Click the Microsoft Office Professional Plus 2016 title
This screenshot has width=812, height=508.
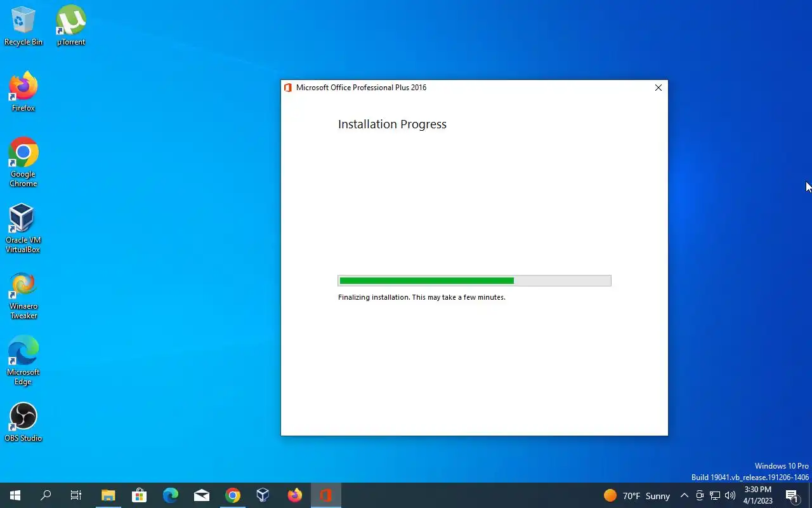coord(361,88)
